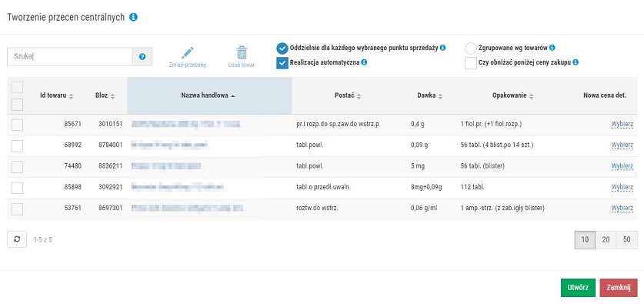Click info icon beside Realizacja automatyczna

coord(364,62)
